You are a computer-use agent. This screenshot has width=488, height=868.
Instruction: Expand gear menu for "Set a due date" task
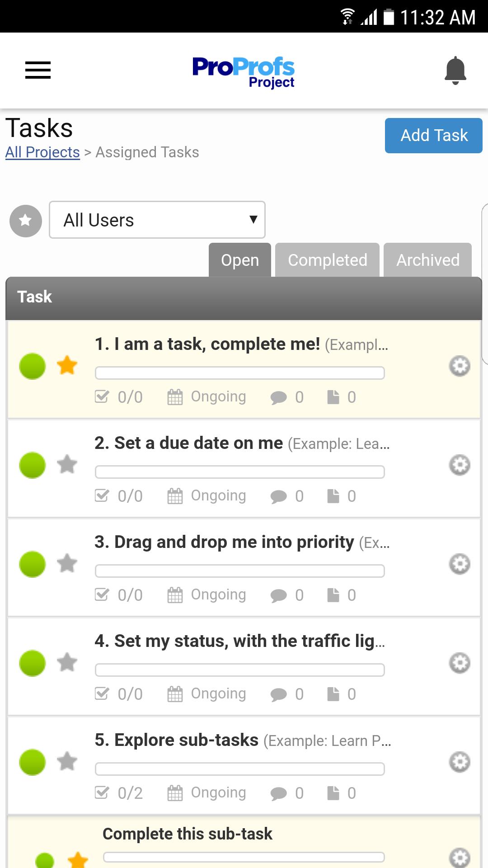tap(460, 465)
